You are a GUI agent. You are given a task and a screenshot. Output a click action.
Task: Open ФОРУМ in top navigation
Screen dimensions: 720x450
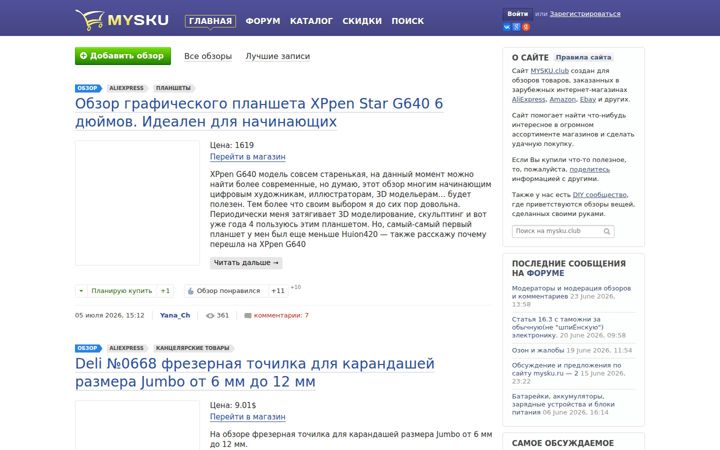[263, 21]
